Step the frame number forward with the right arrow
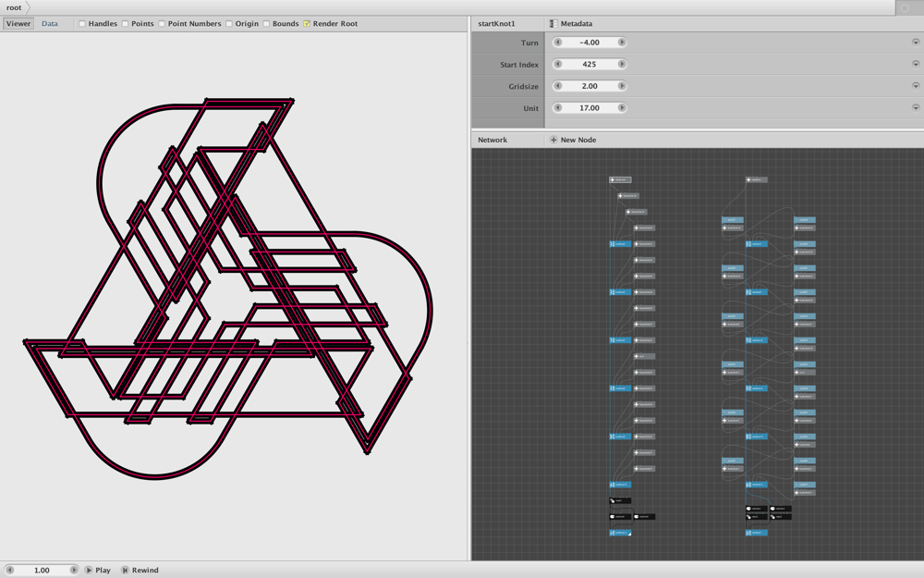Screen dimensions: 924x578 73,570
